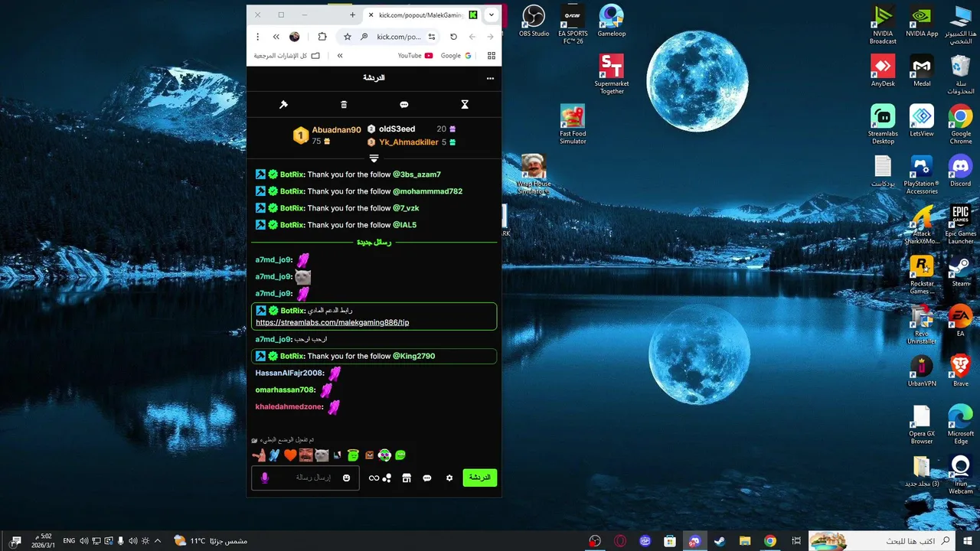Click the hourglass slow mode icon
This screenshot has width=980, height=551.
(465, 105)
